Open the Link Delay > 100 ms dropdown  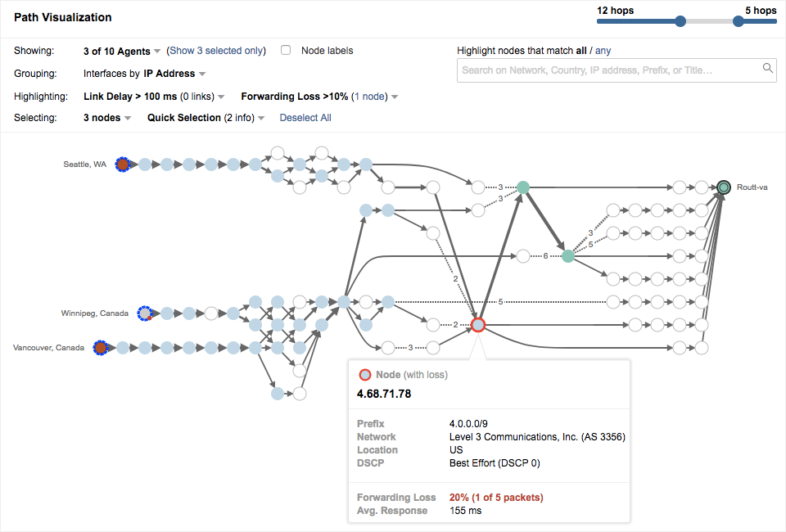[x=154, y=97]
